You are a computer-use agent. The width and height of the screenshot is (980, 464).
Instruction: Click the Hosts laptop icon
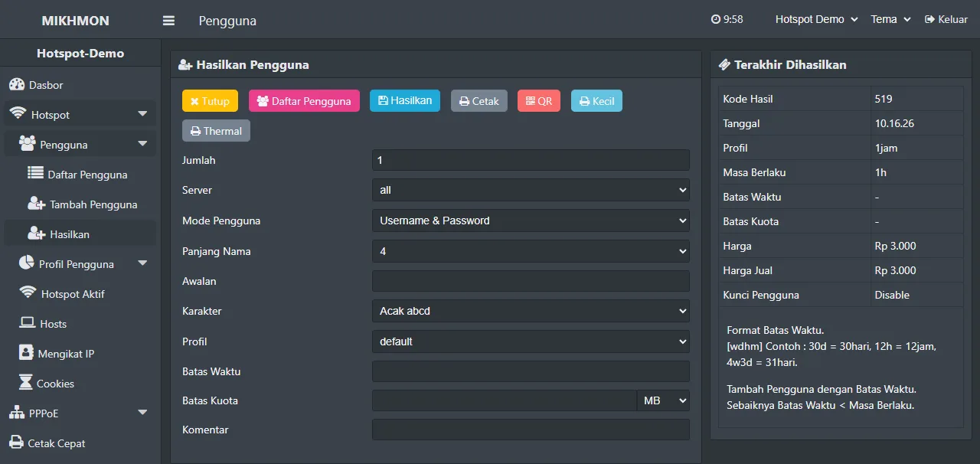pyautogui.click(x=27, y=323)
